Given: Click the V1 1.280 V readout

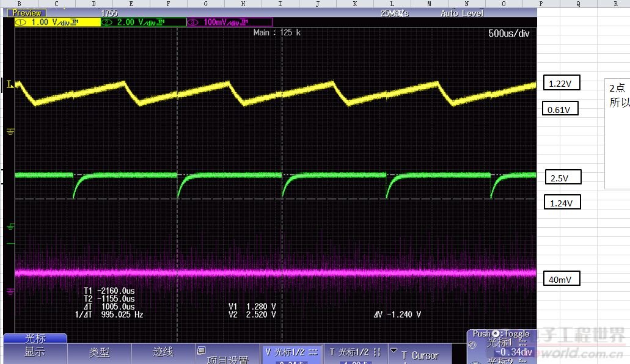Looking at the screenshot, I should pos(252,307).
